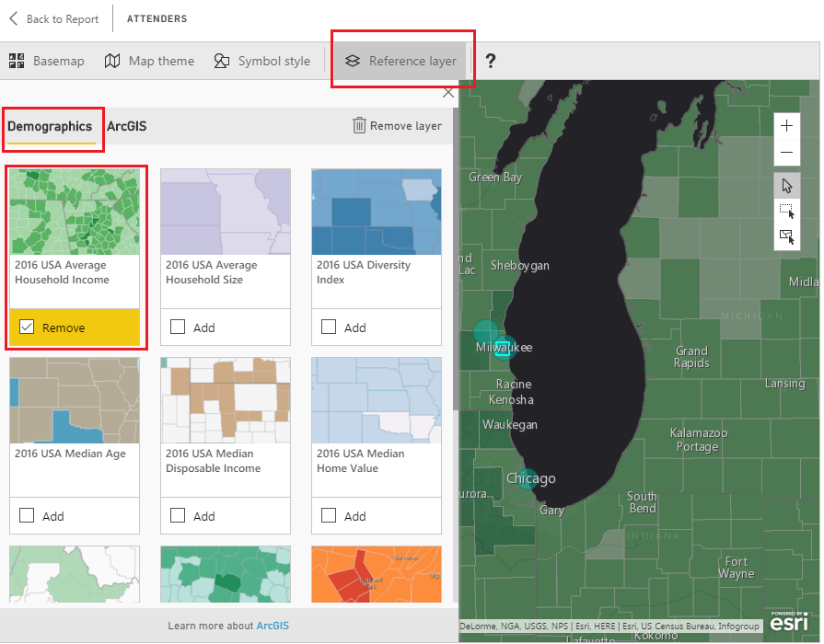Zoom out on the map

(x=786, y=153)
